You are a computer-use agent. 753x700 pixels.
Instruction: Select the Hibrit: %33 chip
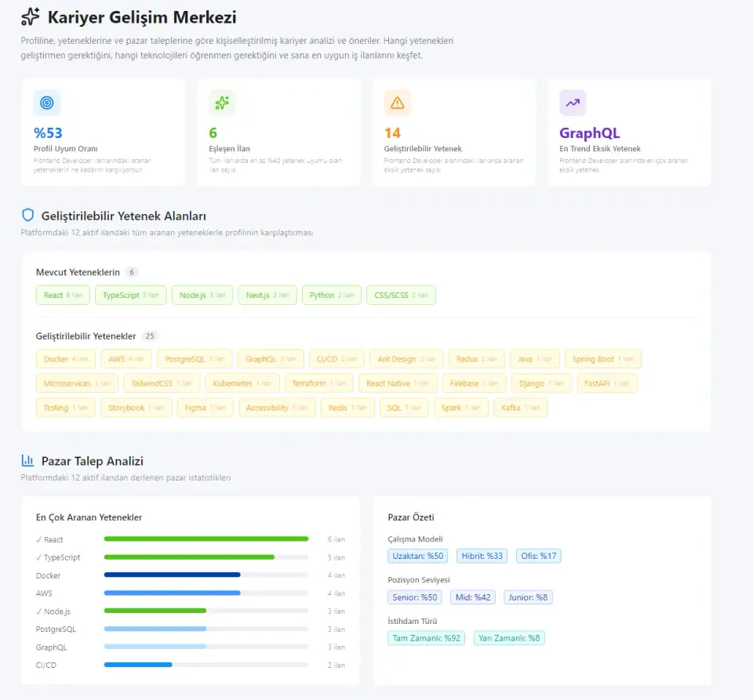[482, 556]
